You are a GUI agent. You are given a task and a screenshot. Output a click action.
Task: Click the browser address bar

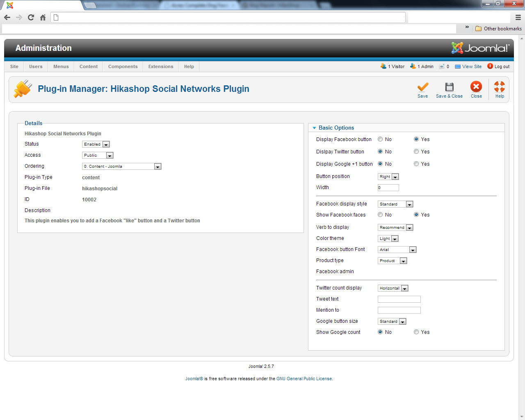228,17
